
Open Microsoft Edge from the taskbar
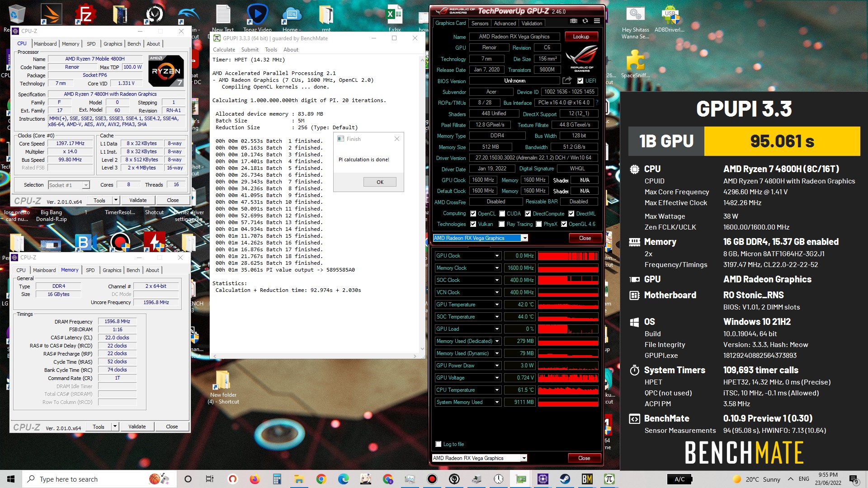point(343,479)
